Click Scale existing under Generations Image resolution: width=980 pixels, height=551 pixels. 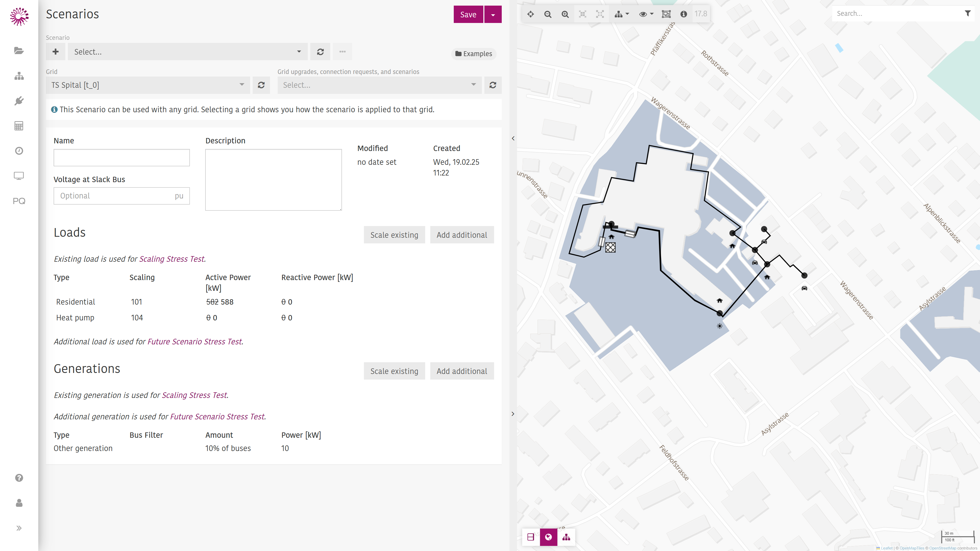point(394,371)
